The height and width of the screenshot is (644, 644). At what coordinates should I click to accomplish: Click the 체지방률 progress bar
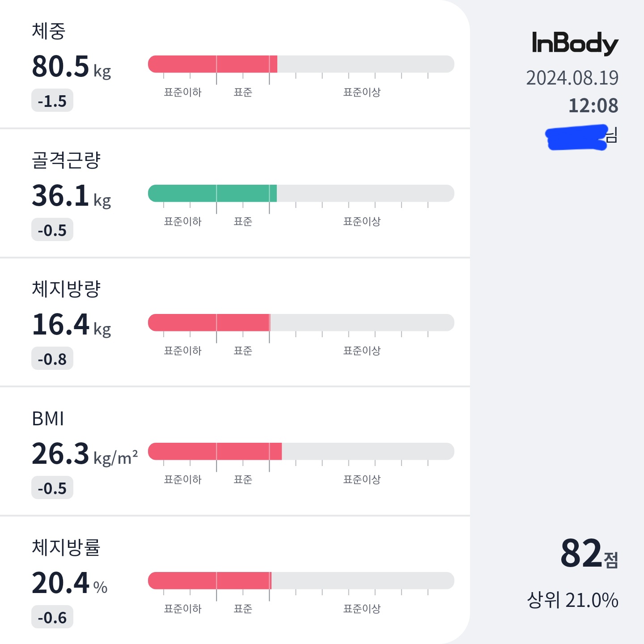click(x=301, y=580)
